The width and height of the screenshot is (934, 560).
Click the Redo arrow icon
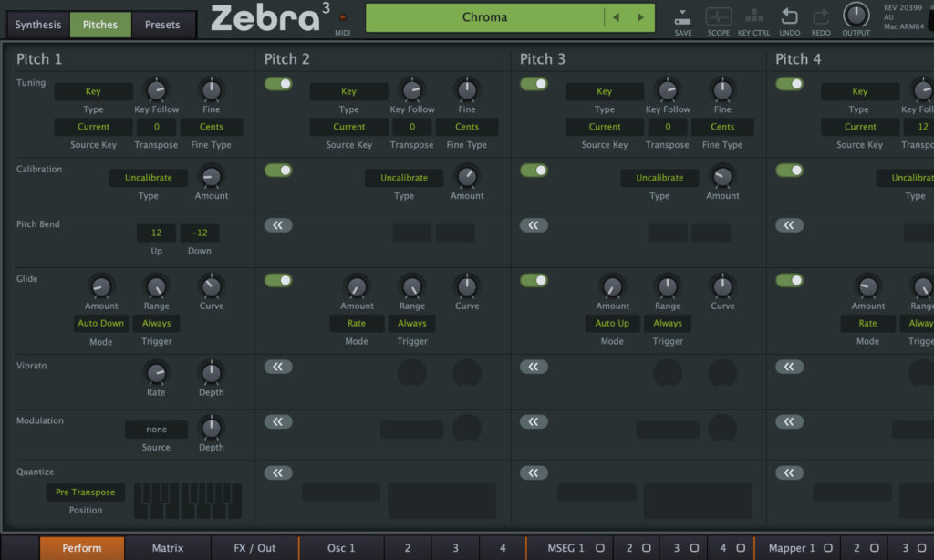point(821,17)
